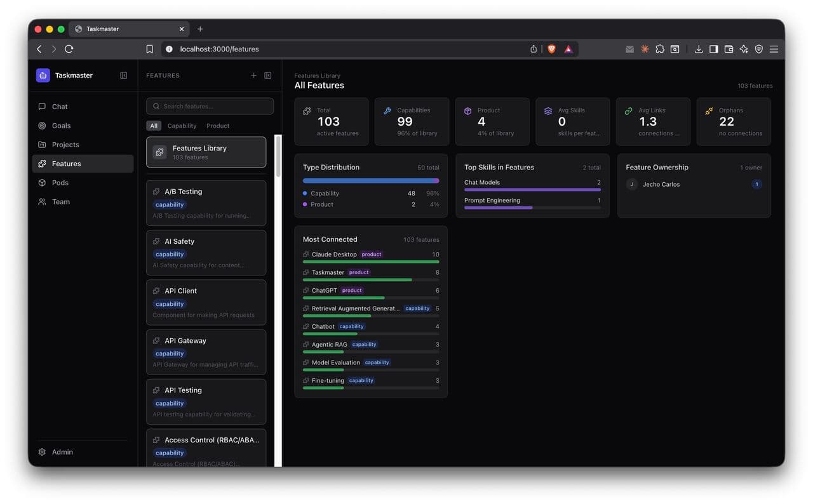This screenshot has width=813, height=504.
Task: Switch to the Capability filter tab
Action: [182, 125]
